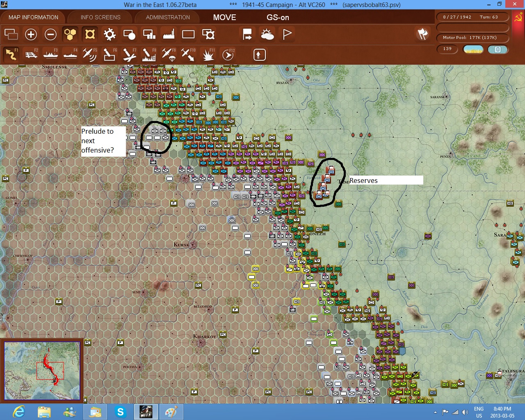
Task: Open Skype from the taskbar
Action: point(121,412)
